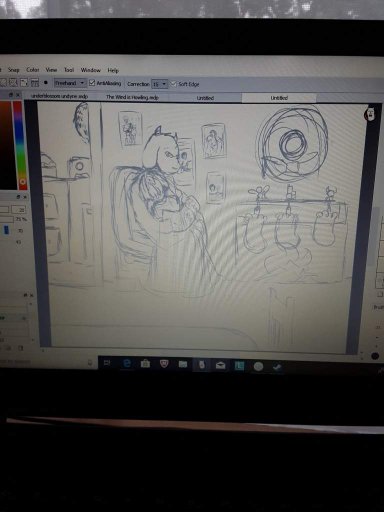Select the grid snap icon in toolbar
Image resolution: width=384 pixels, height=512 pixels.
(x=35, y=82)
